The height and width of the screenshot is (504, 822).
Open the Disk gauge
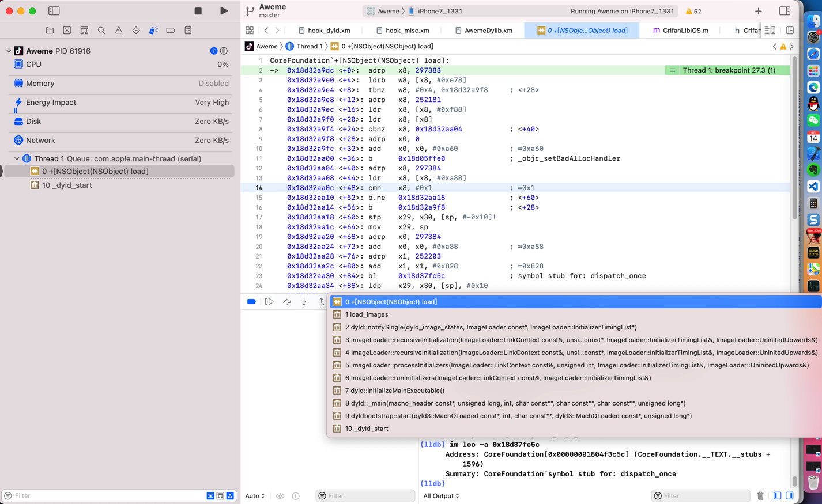[120, 122]
